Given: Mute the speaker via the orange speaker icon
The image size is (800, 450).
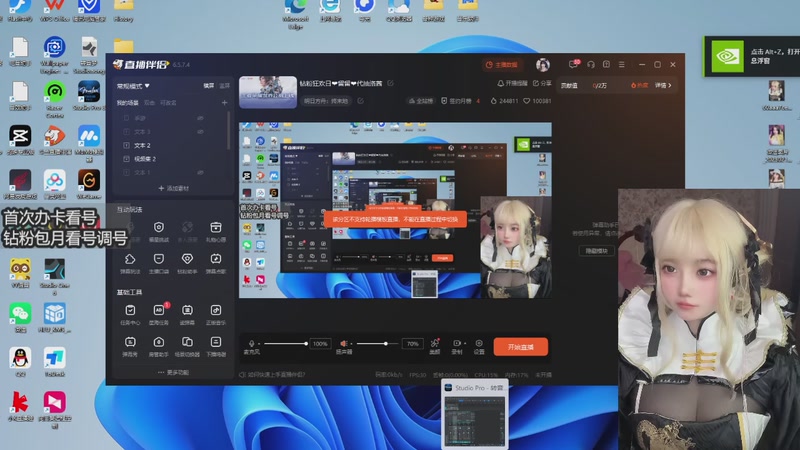Looking at the screenshot, I should click(344, 343).
